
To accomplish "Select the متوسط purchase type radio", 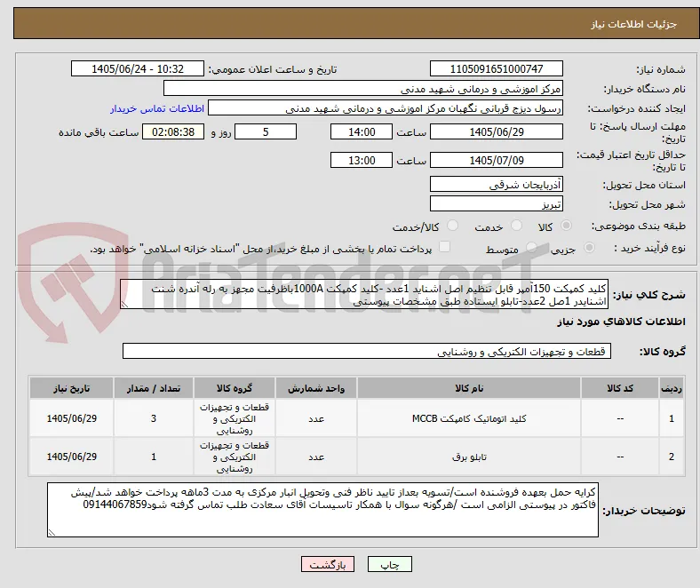I will (531, 247).
